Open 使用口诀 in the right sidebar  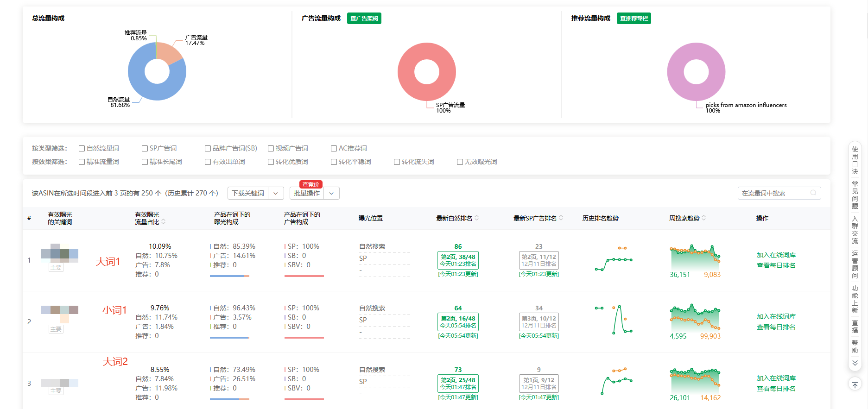[855, 160]
